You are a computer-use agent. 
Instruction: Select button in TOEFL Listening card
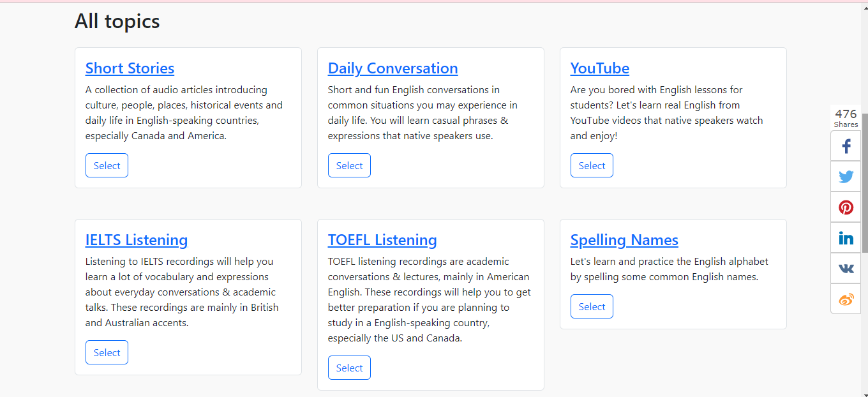[x=349, y=368]
